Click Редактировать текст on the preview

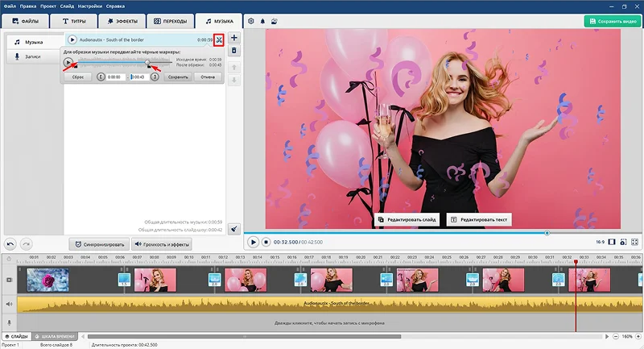(x=479, y=219)
